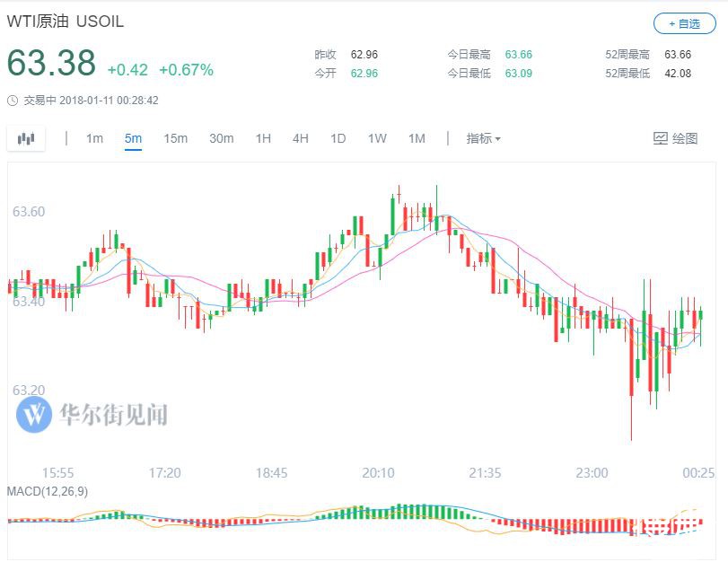Open the 指标 indicators dropdown
Screen dimensions: 728x571
coord(483,138)
